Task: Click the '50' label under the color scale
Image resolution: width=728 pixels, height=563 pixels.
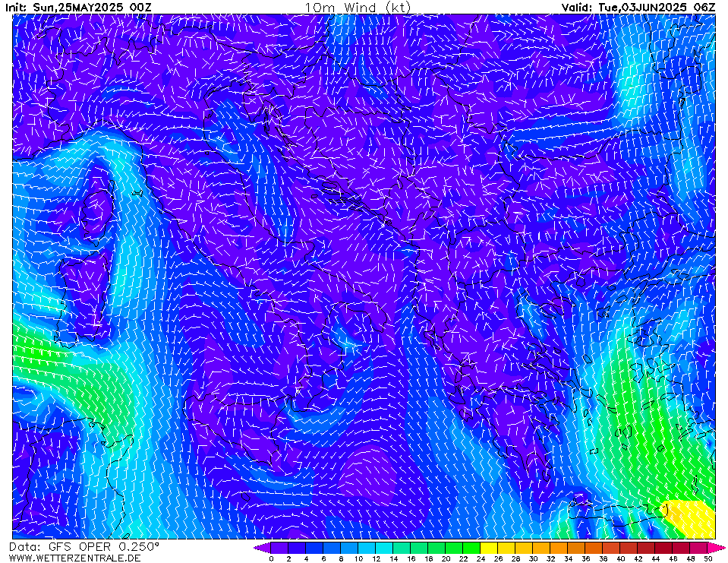Action: 708,558
